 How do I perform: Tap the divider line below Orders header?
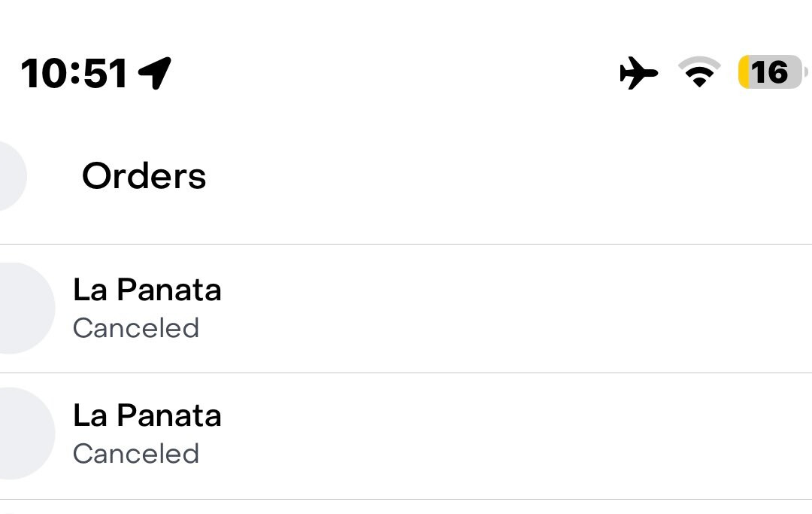pos(406,244)
